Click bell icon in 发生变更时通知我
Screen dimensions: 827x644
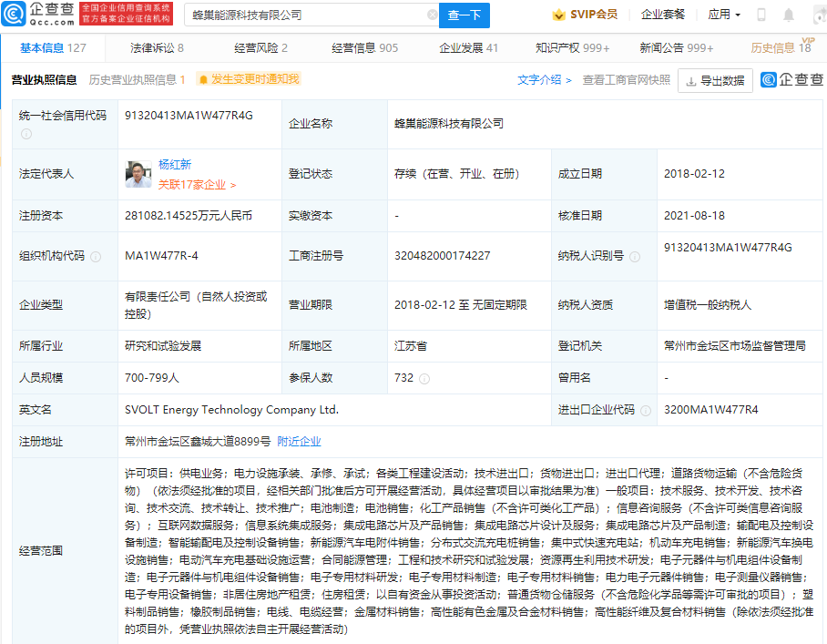click(204, 79)
